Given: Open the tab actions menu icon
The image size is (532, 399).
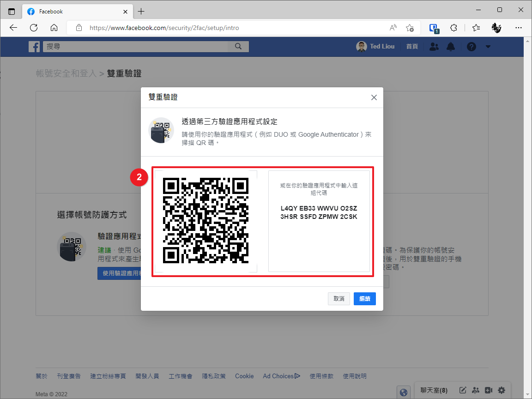Looking at the screenshot, I should [x=12, y=12].
